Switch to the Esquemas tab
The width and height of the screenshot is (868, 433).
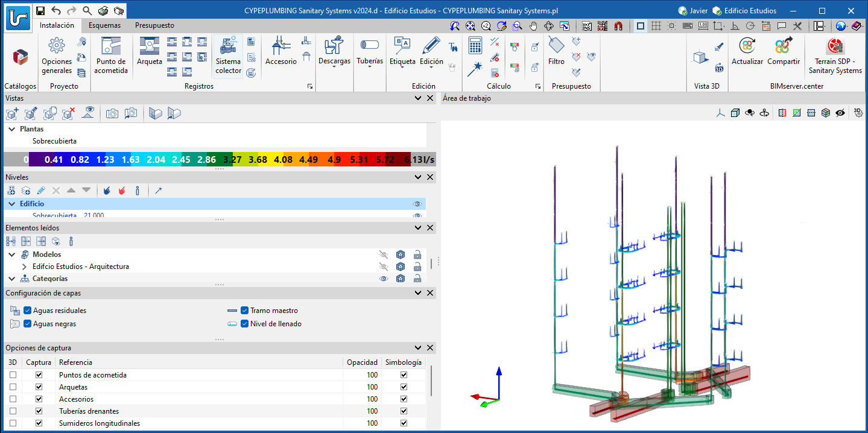(x=104, y=25)
